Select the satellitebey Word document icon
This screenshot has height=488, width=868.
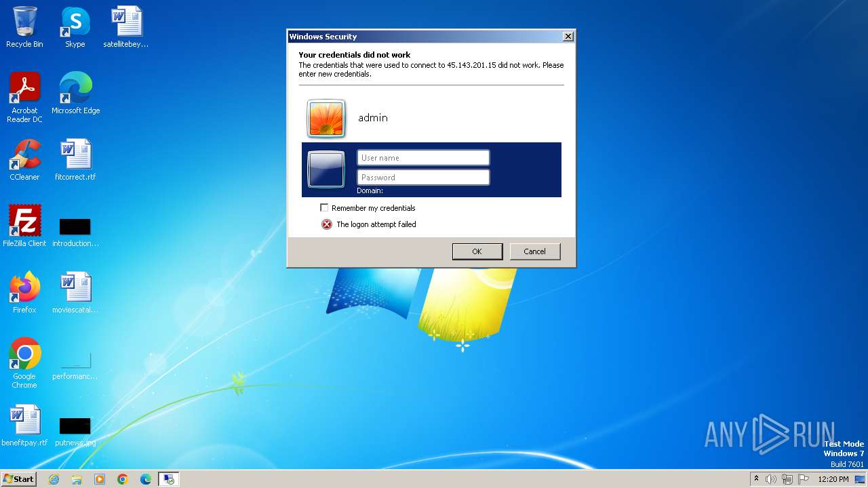coord(126,27)
